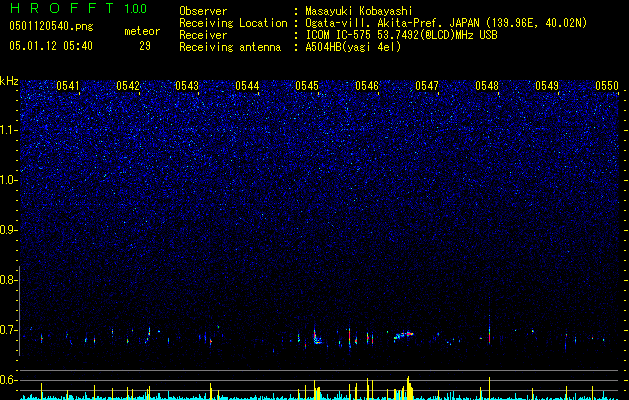Click observer name Masayuki Kobayashi
Viewport: 629px width, 400px height.
359,12
